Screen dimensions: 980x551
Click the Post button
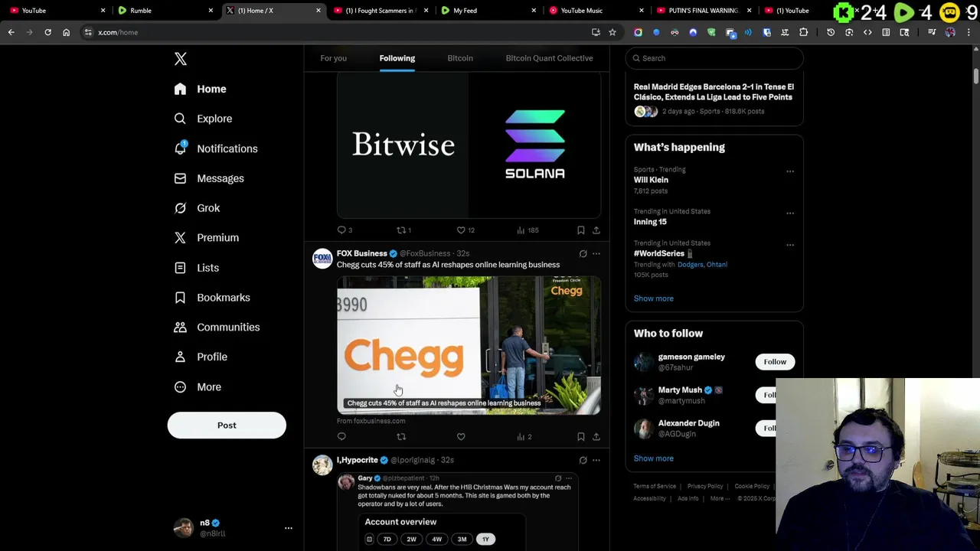coord(227,425)
